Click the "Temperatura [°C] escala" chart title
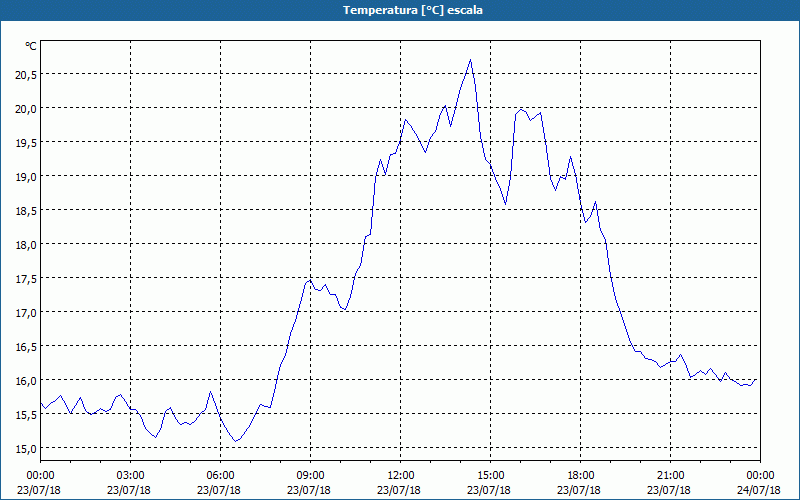 (x=413, y=10)
